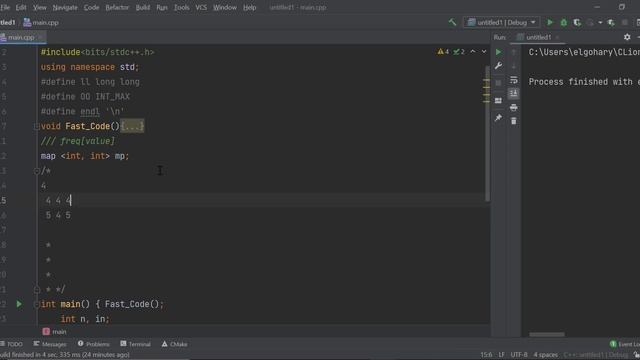Run the untitled1 configuration from the toolbar
The height and width of the screenshot is (360, 640).
[550, 22]
